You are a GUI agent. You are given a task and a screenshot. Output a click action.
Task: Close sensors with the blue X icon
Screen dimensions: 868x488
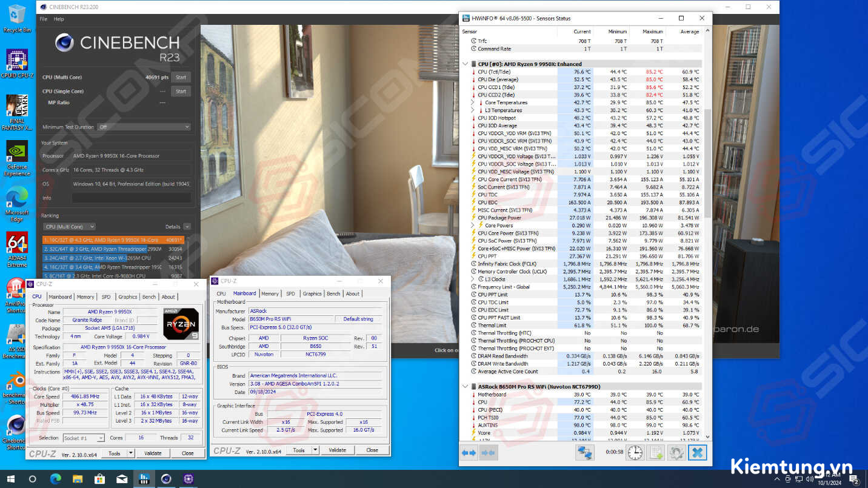point(698,452)
